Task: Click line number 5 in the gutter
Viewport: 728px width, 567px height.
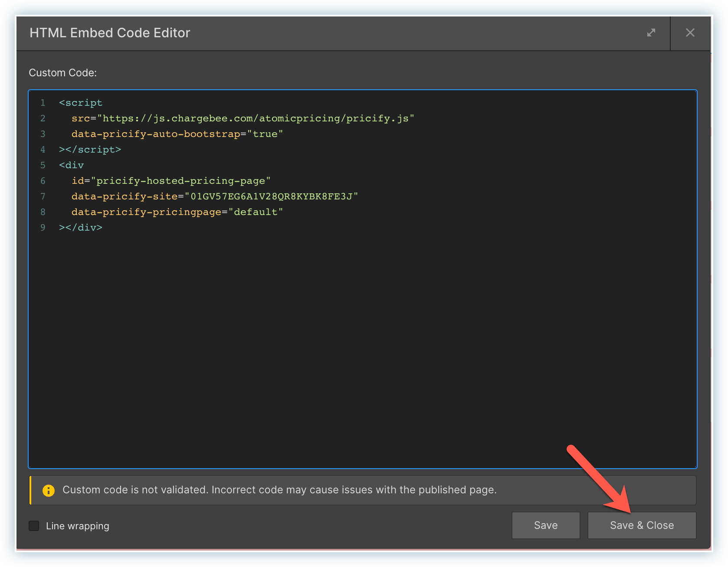Action: [43, 165]
